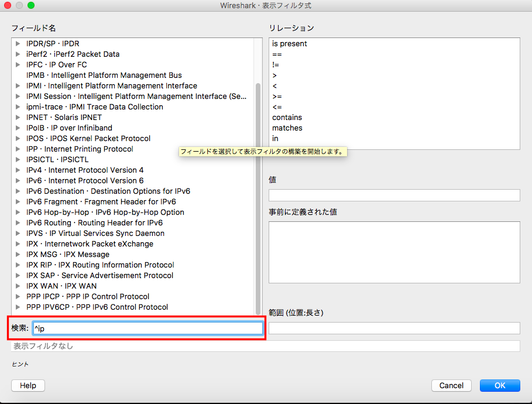Expand PPP IPCP · PPP IP Control Protocol

(x=18, y=296)
